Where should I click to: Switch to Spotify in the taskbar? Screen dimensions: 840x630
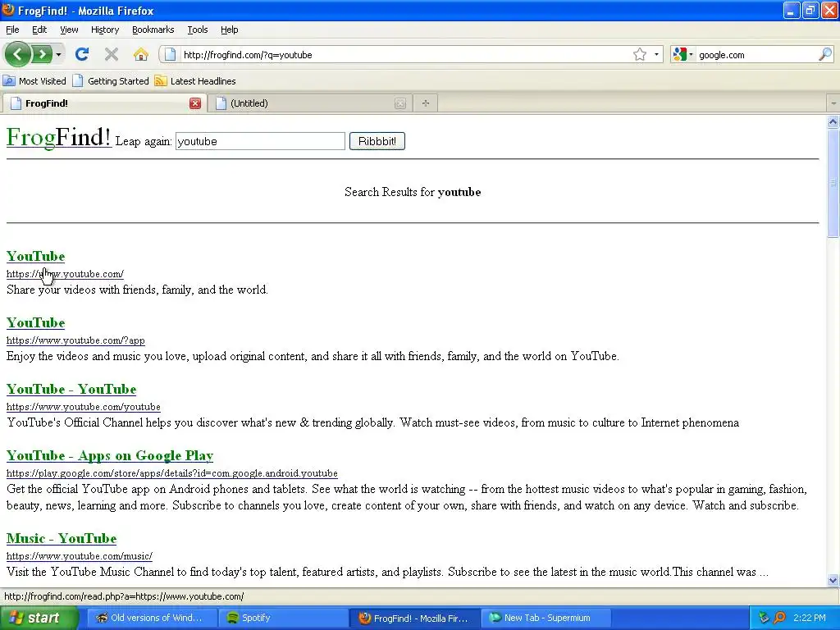(x=283, y=618)
